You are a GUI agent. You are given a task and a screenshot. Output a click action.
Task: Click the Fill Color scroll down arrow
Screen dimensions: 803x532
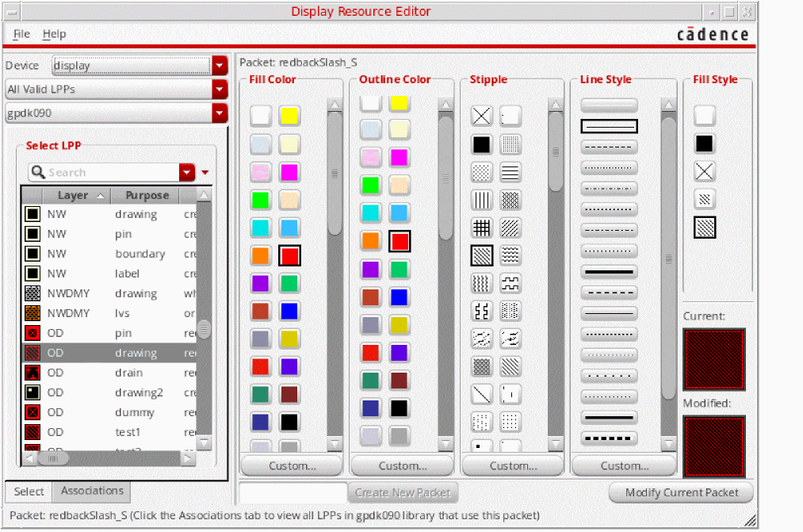[x=335, y=443]
